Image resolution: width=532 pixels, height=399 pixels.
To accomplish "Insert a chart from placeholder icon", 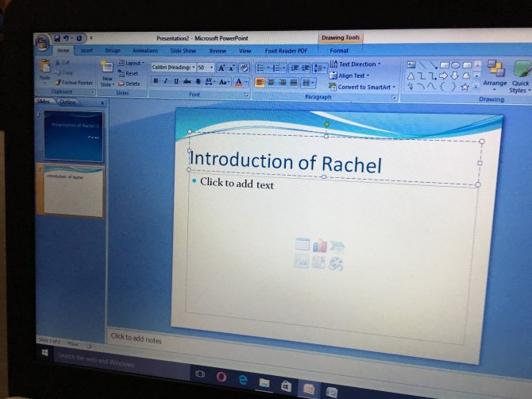I will pos(319,246).
